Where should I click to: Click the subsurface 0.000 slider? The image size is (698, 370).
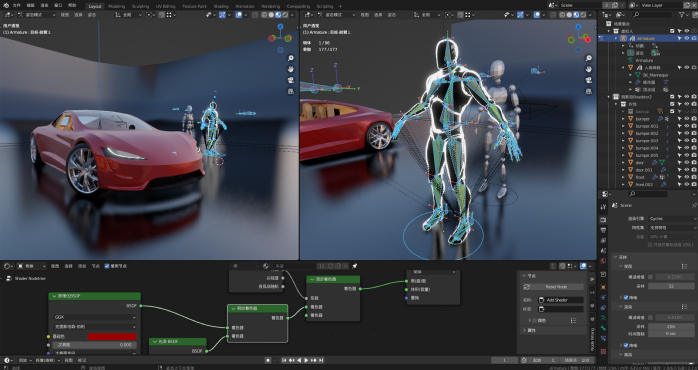[x=94, y=345]
